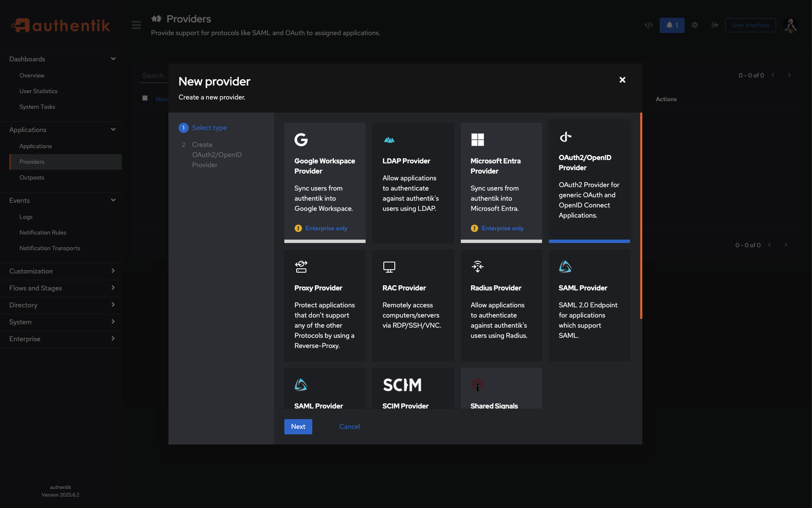Click the Microsoft Entra windows logo icon
The width and height of the screenshot is (812, 508).
(477, 139)
